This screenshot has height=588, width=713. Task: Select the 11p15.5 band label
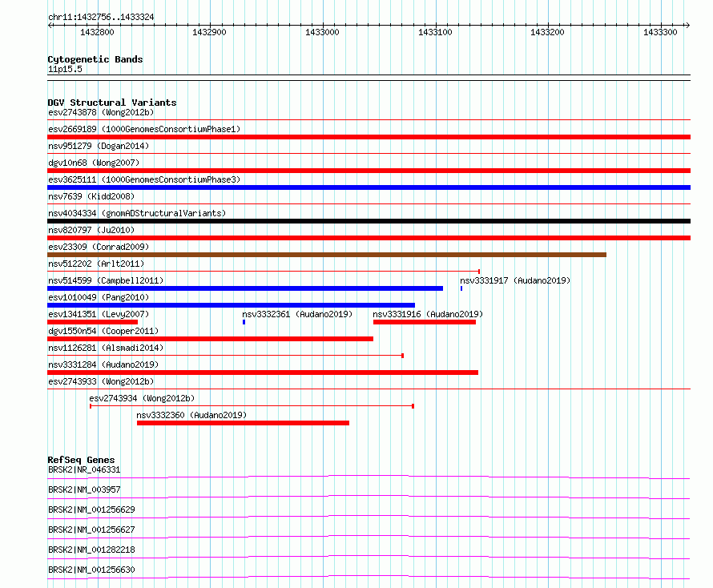tap(65, 69)
